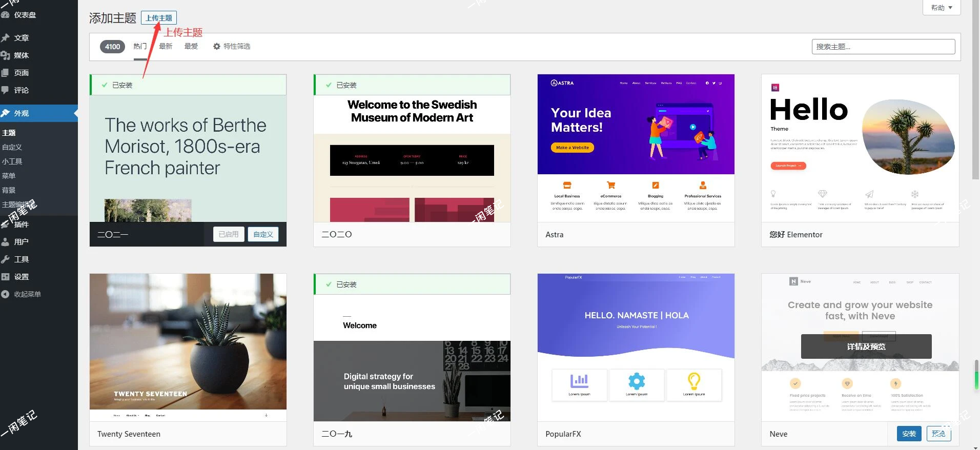Install the Neve theme with 安装
The width and height of the screenshot is (980, 450).
pos(909,434)
